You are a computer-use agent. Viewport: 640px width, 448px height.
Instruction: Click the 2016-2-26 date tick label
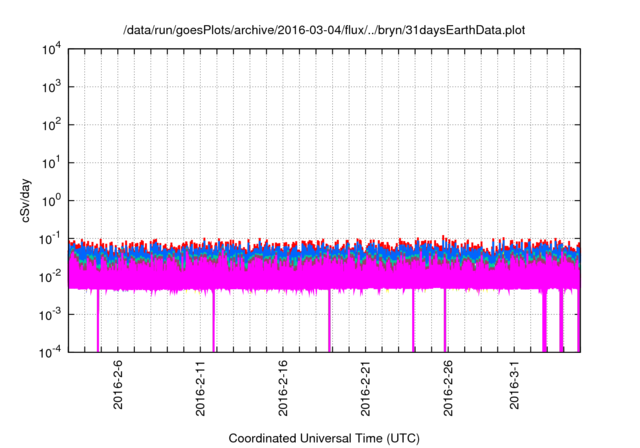[448, 388]
